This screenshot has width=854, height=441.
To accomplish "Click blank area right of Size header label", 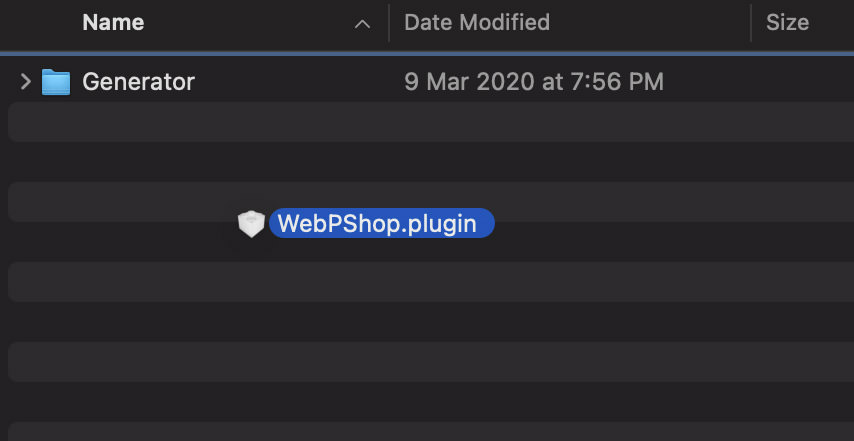I will pyautogui.click(x=832, y=22).
